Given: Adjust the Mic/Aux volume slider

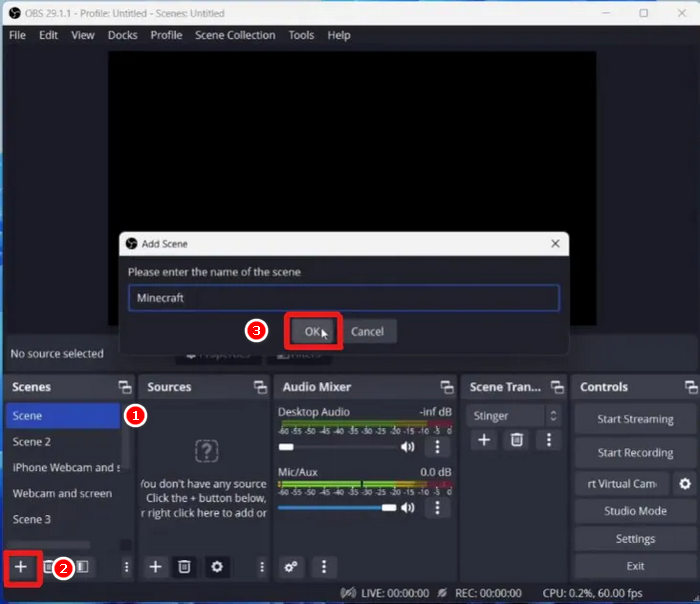Looking at the screenshot, I should [338, 507].
